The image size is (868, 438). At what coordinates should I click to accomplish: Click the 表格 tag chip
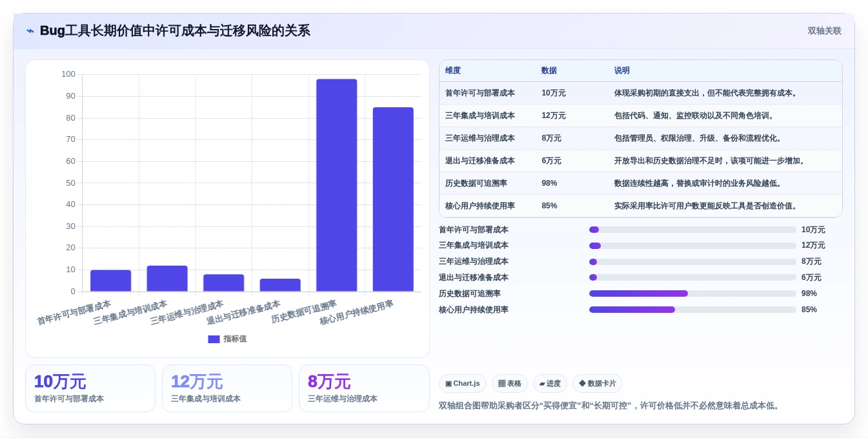pyautogui.click(x=510, y=384)
